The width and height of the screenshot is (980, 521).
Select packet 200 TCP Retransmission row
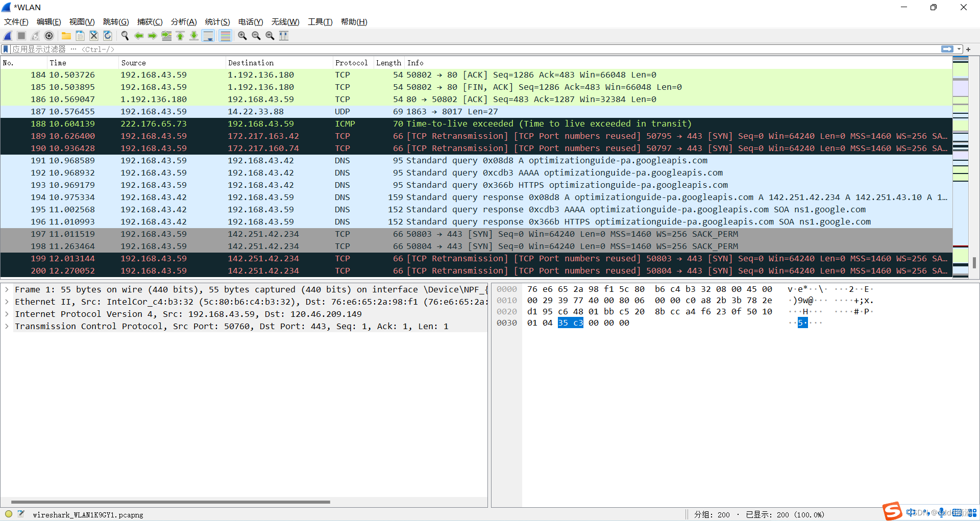pyautogui.click(x=476, y=271)
